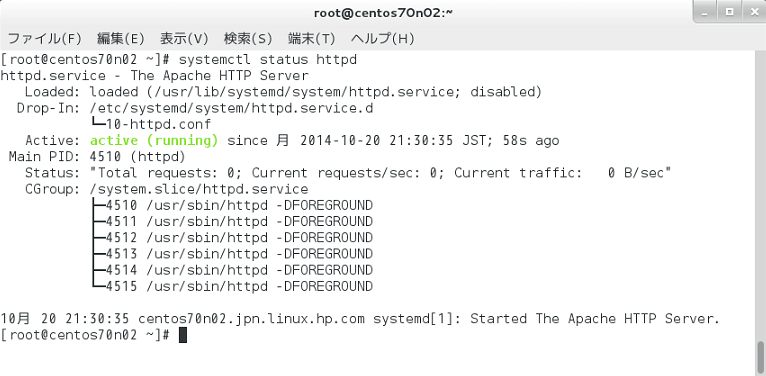Open the 検索(S) menu
Viewport: 766px width, 376px height.
[x=248, y=38]
